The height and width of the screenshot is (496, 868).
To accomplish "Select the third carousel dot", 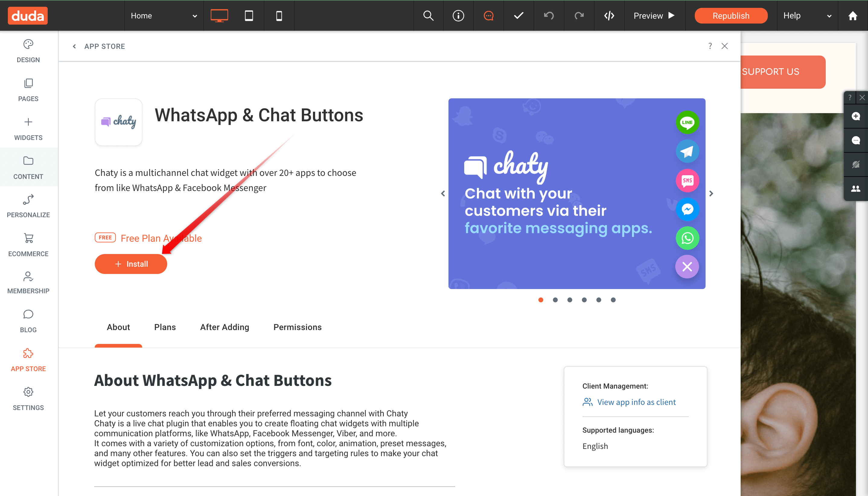I will [570, 300].
